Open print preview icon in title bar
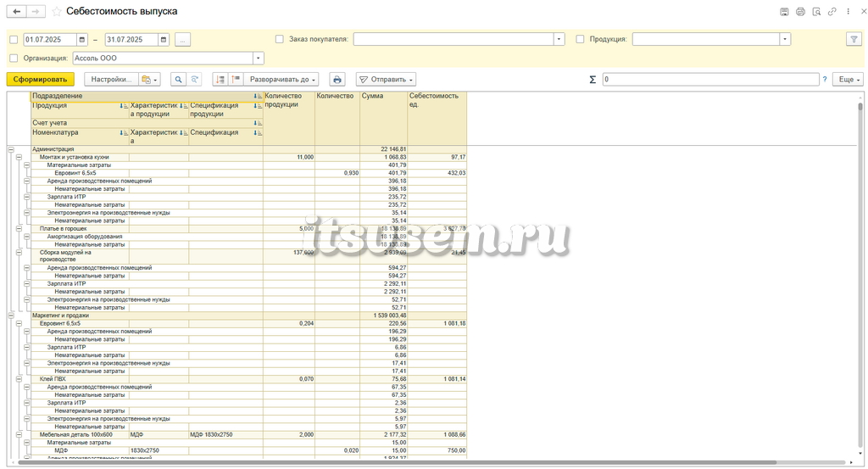Image resolution: width=868 pixels, height=469 pixels. tap(816, 12)
